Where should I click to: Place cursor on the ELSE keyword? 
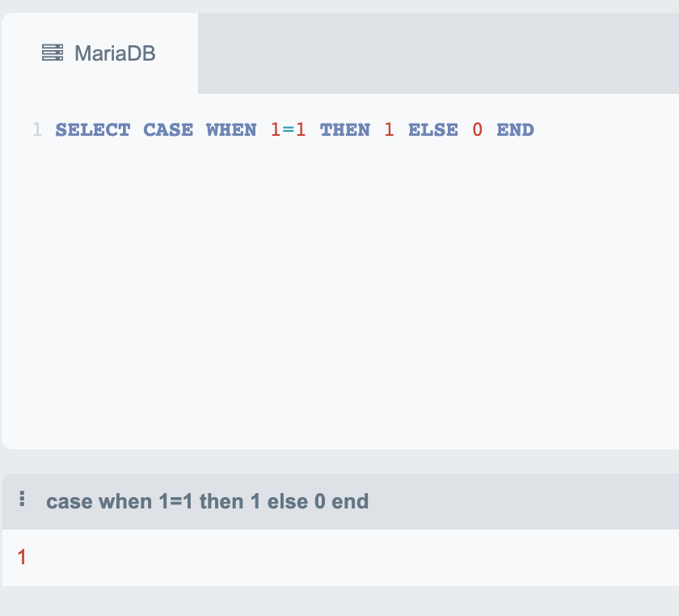pos(433,129)
